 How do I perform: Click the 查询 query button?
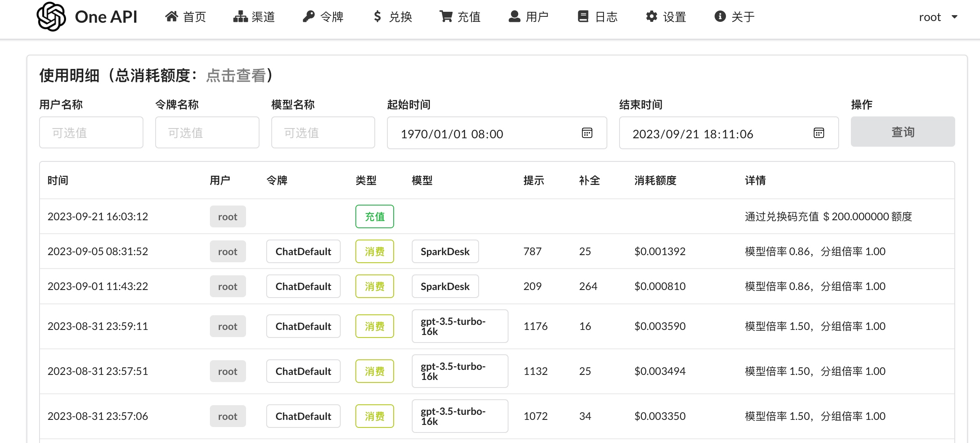pyautogui.click(x=903, y=132)
